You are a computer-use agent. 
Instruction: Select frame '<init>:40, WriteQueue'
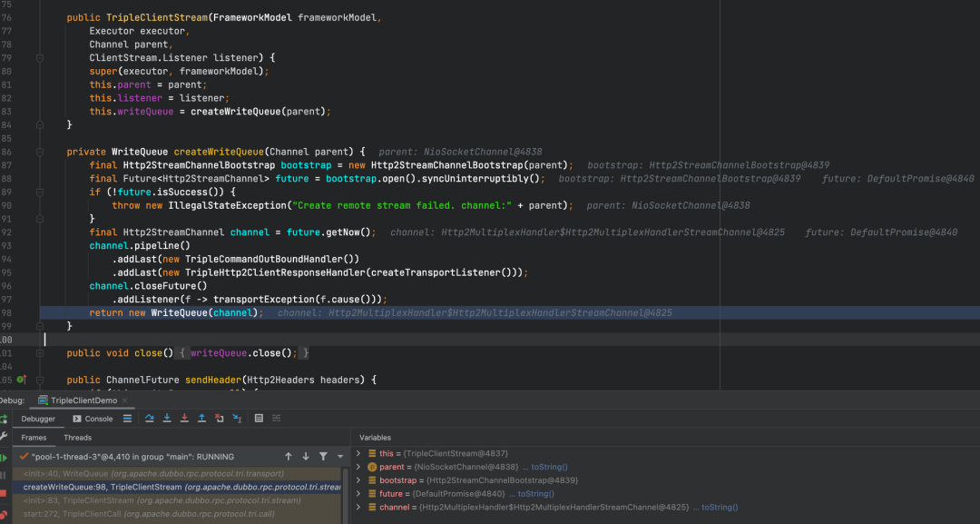click(x=178, y=473)
